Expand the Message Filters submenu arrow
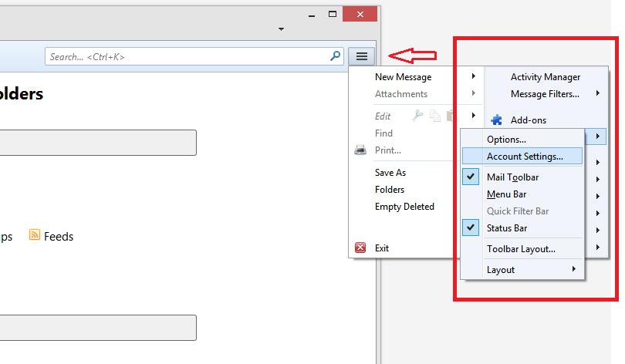Image resolution: width=625 pixels, height=364 pixels. 598,93
